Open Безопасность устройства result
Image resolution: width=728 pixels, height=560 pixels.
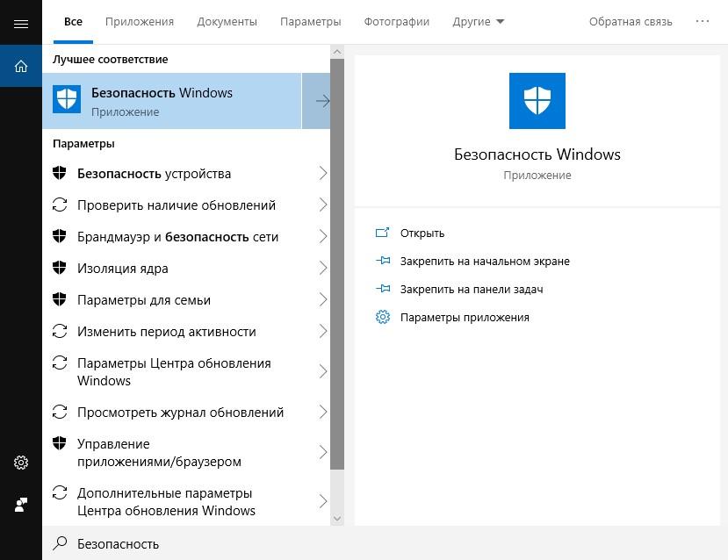tap(186, 174)
